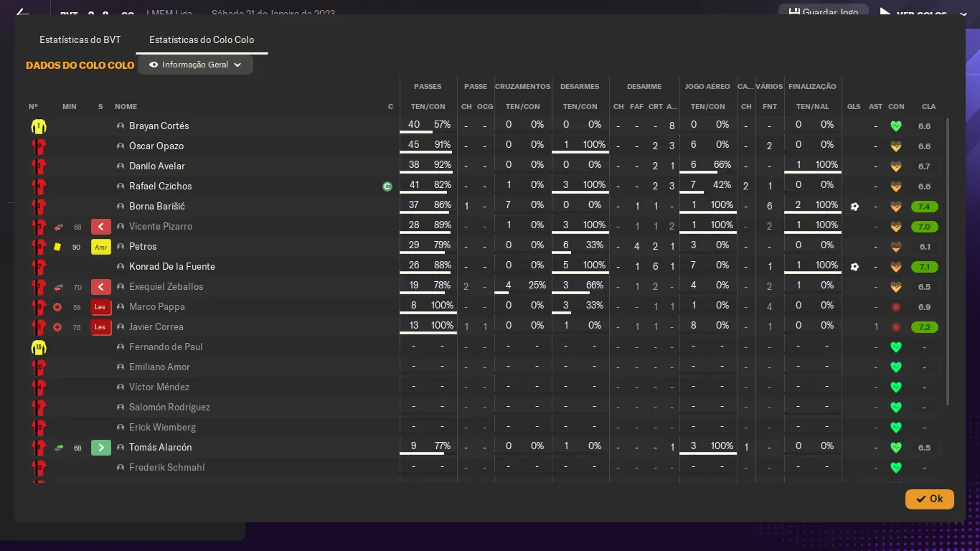
Task: Sort by GLS column header
Action: pyautogui.click(x=854, y=107)
